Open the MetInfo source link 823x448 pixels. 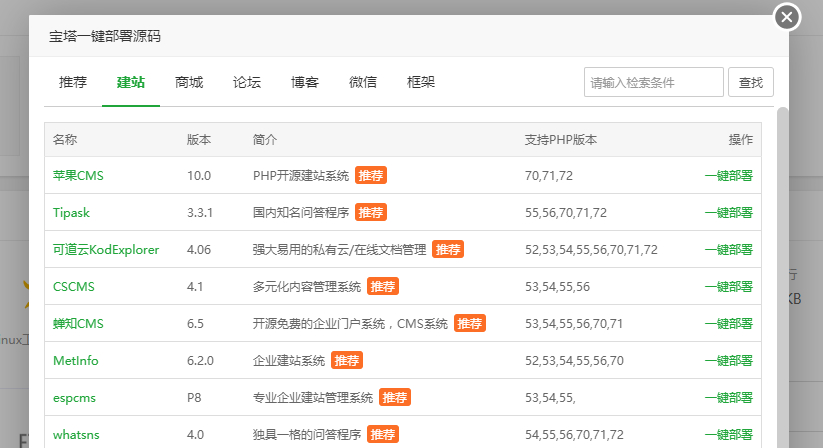(76, 361)
